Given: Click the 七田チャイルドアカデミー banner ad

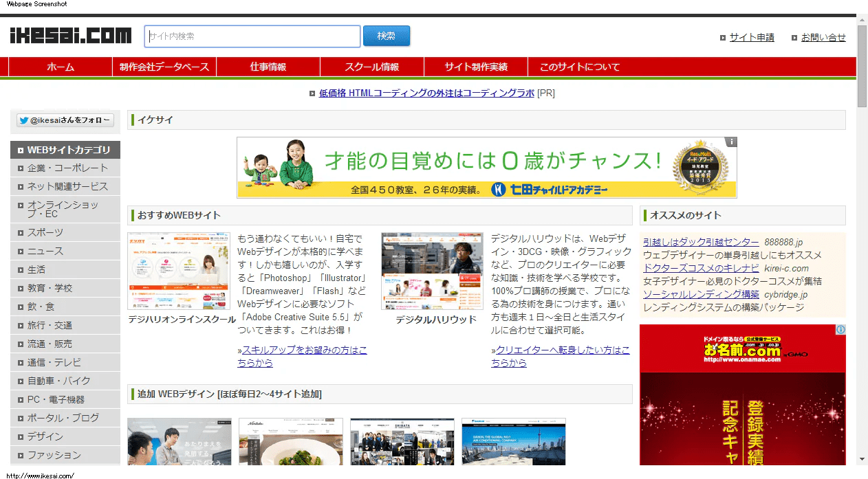Looking at the screenshot, I should (x=487, y=168).
